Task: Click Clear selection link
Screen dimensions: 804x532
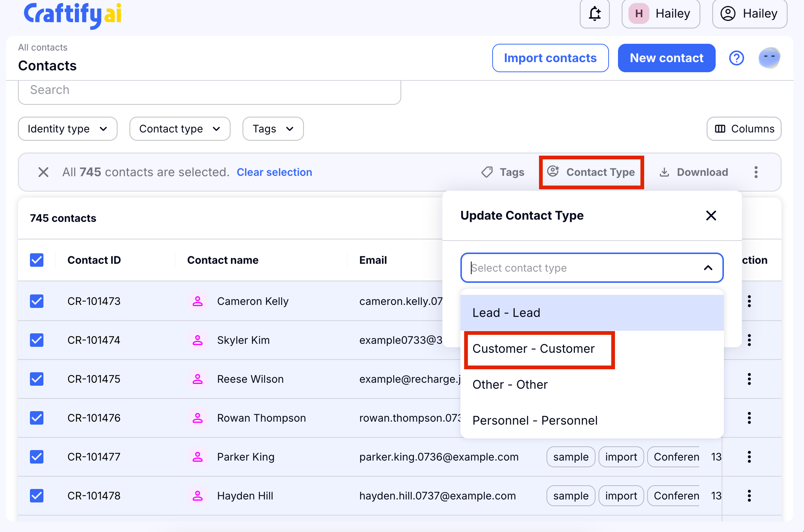Action: coord(274,172)
